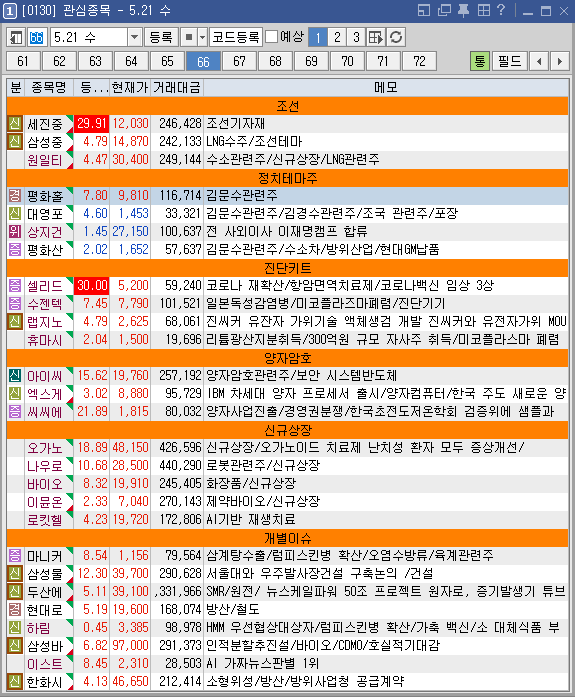This screenshot has height=697, width=575.
Task: Click the orange 조선 group header
Action: (x=288, y=106)
